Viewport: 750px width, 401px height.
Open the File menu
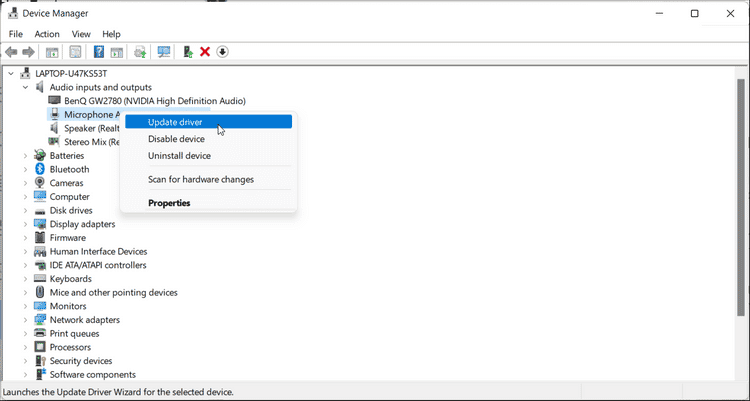[x=16, y=34]
